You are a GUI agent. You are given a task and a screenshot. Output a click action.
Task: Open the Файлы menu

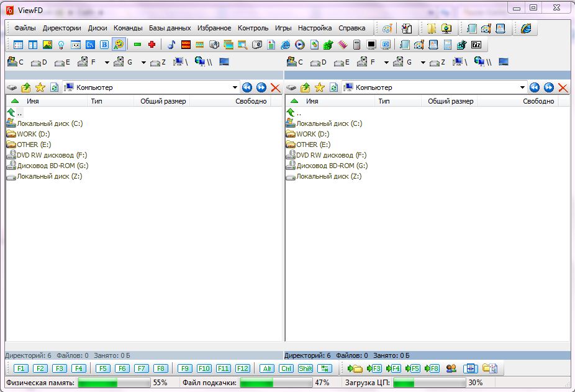coord(25,28)
